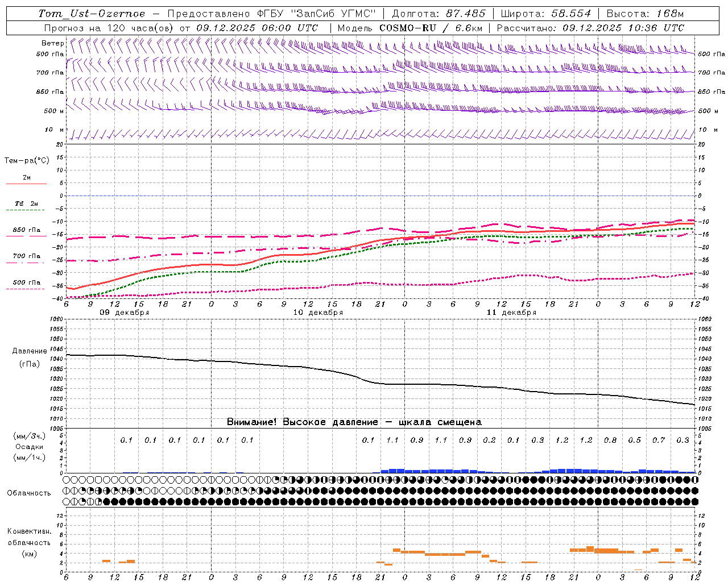Click the "Облачность" cloud cover row label
The width and height of the screenshot is (728, 582).
[29, 493]
